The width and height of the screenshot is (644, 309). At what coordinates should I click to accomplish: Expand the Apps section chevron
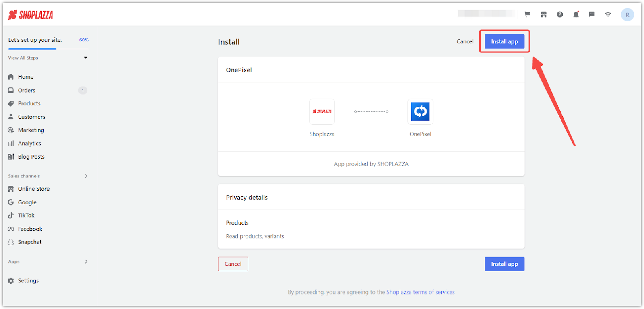click(x=86, y=261)
